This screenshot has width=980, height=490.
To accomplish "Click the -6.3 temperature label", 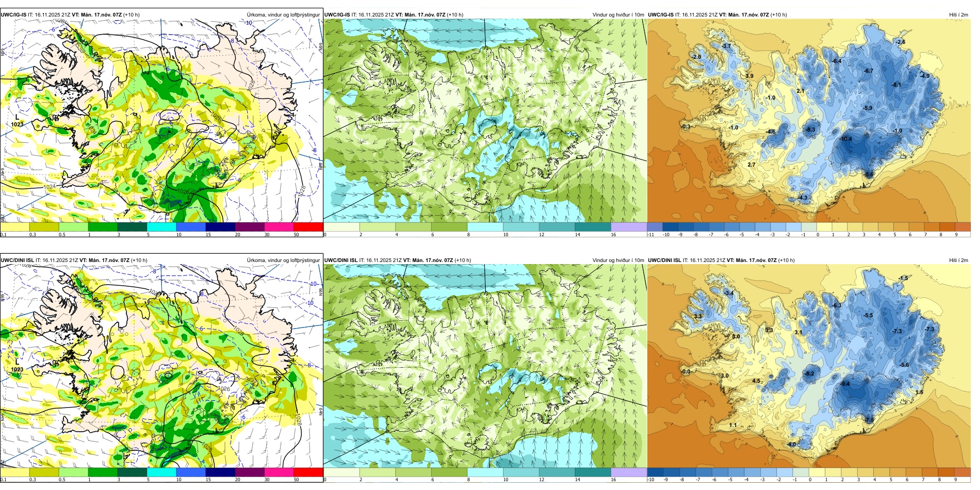I will 837,305.
